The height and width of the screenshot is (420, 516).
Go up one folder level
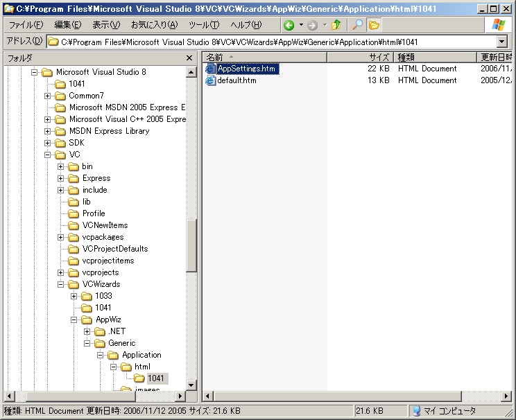click(x=336, y=25)
